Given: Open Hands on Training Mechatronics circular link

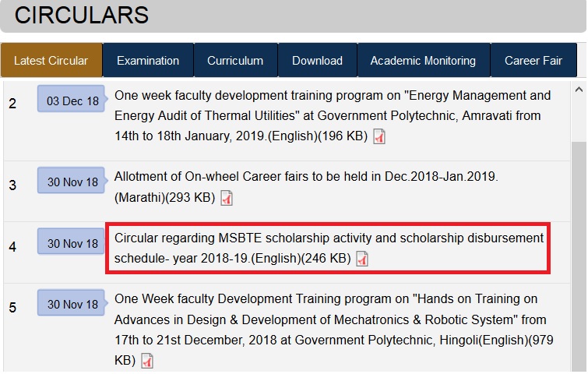Looking at the screenshot, I should pos(334,330).
